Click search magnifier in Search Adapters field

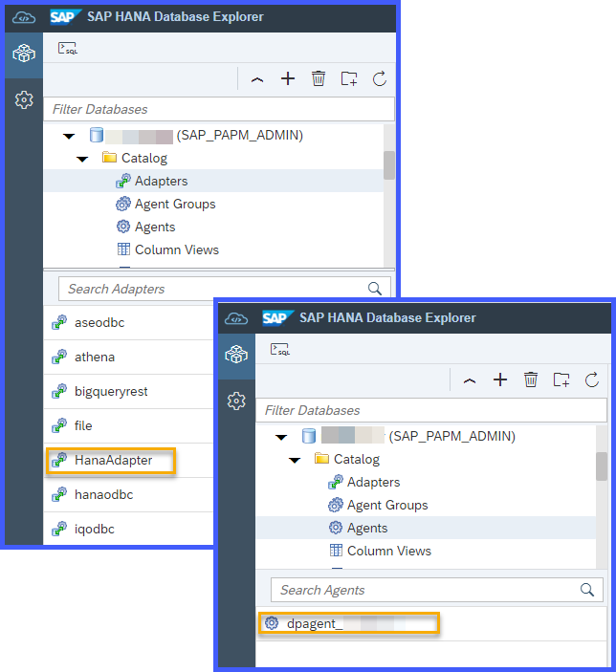pos(375,289)
